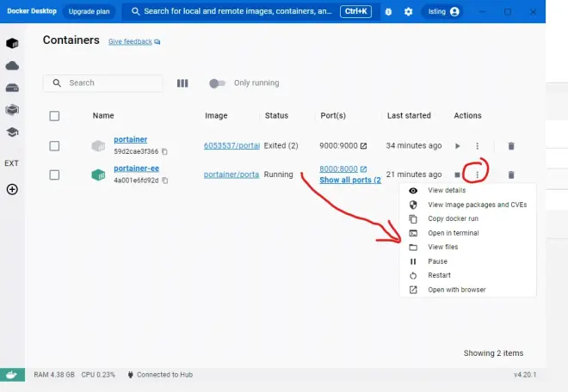Choose Open in terminal menu item
Image resolution: width=568 pixels, height=392 pixels.
pyautogui.click(x=467, y=233)
